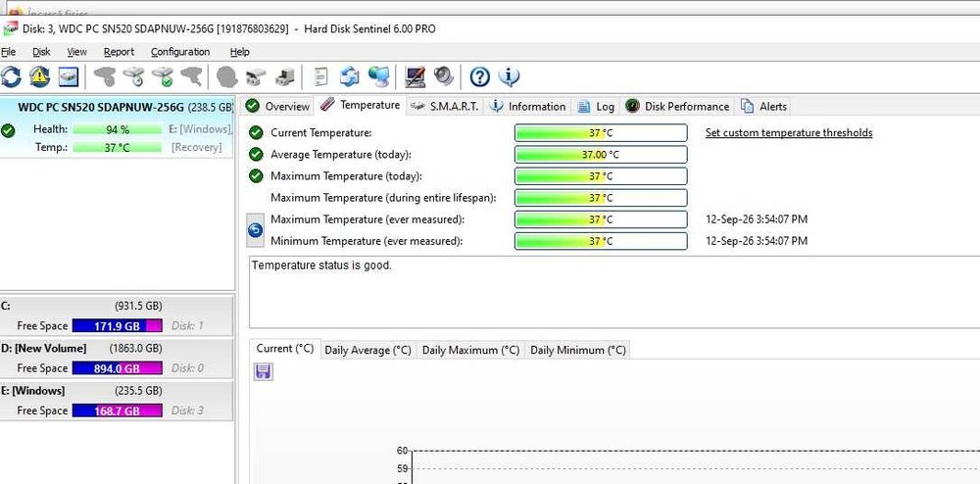This screenshot has height=484, width=980.
Task: Select the E: [Windows] partition row
Action: pyautogui.click(x=117, y=401)
